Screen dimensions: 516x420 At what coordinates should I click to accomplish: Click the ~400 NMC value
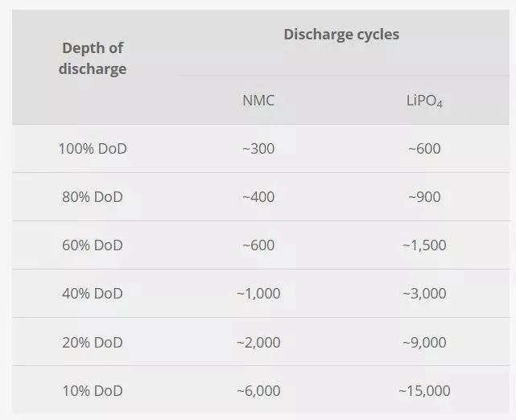tap(258, 197)
